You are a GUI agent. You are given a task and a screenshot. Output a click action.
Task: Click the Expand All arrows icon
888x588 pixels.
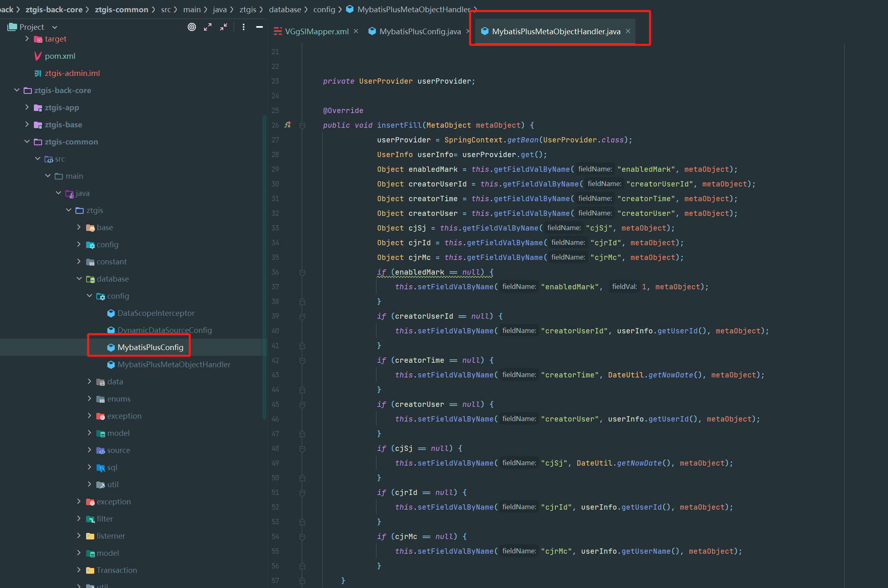click(208, 27)
